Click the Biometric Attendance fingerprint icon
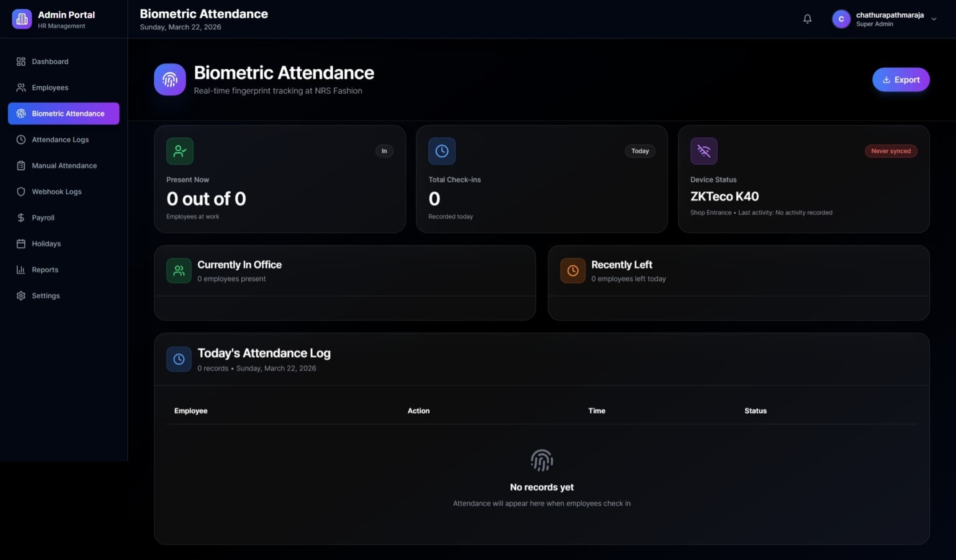956x560 pixels. click(x=20, y=113)
